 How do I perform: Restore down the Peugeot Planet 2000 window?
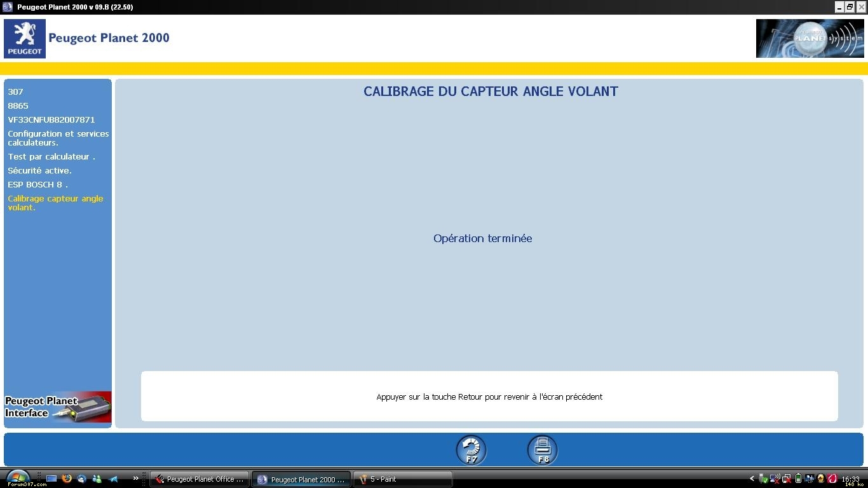850,7
